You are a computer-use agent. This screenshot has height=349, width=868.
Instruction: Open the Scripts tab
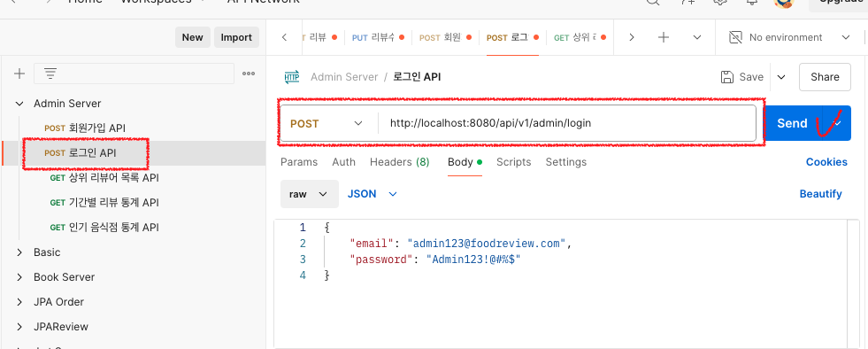tap(513, 162)
